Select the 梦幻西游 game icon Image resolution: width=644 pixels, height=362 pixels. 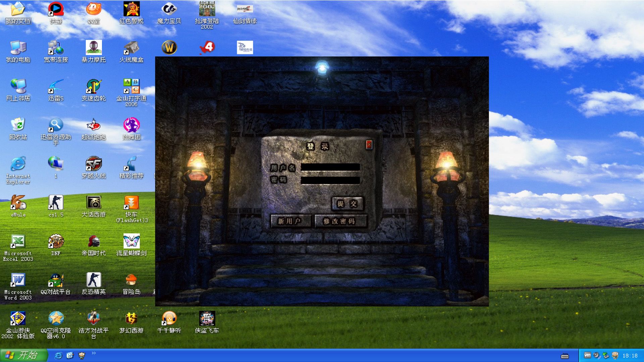[x=131, y=322]
